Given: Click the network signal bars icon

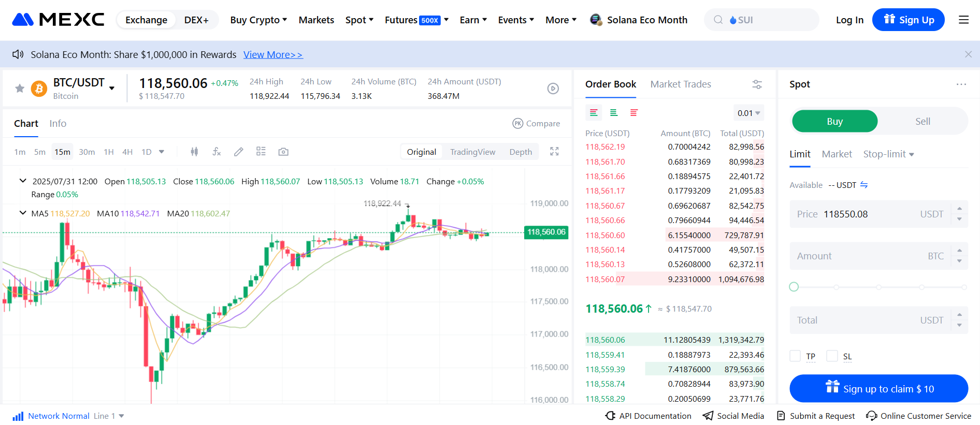Looking at the screenshot, I should click(18, 416).
